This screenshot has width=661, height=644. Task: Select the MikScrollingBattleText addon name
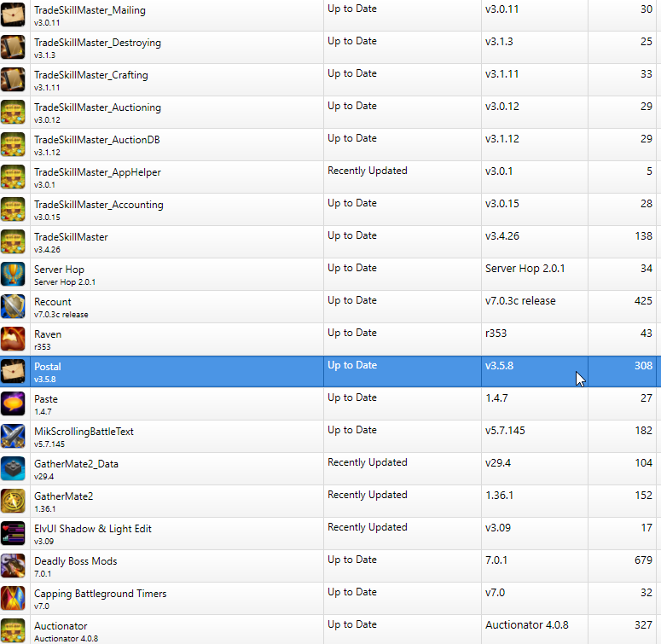84,432
